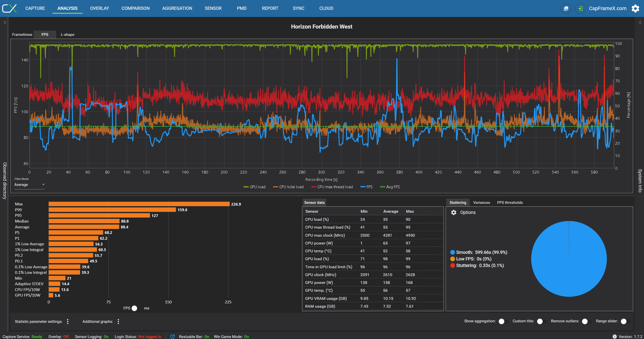Select the GPU load (%) row
Image resolution: width=644 pixels, height=339 pixels.
(373, 259)
